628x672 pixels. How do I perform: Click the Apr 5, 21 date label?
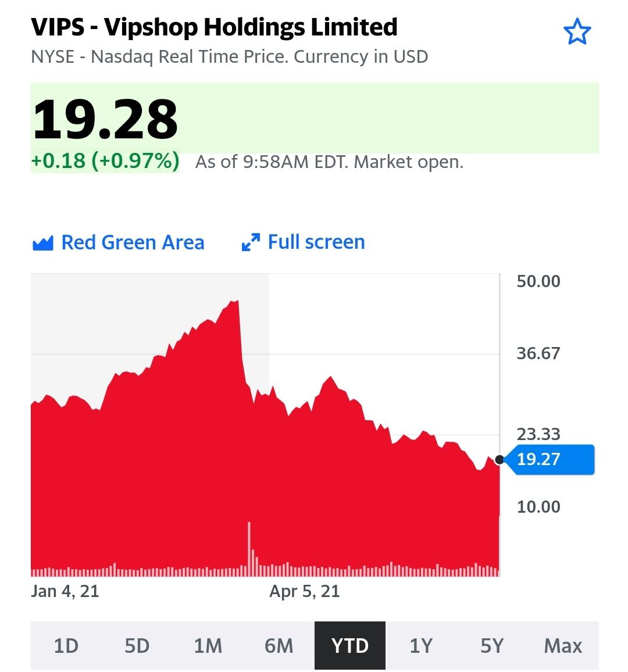[x=305, y=592]
